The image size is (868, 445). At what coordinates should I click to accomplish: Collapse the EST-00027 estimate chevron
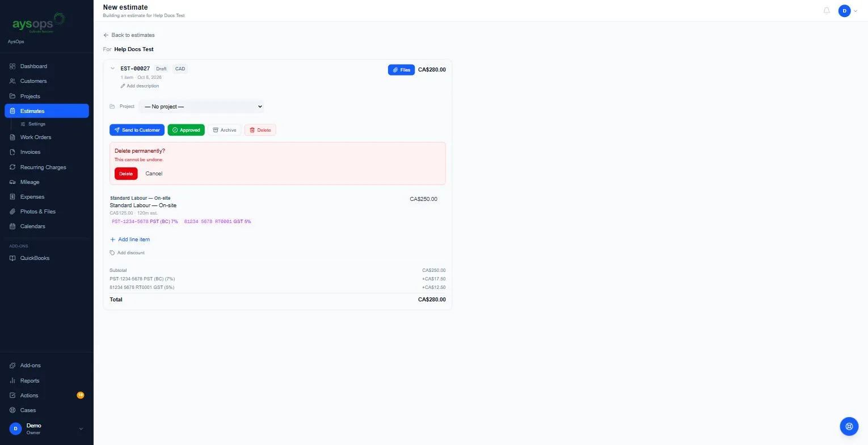pyautogui.click(x=112, y=69)
